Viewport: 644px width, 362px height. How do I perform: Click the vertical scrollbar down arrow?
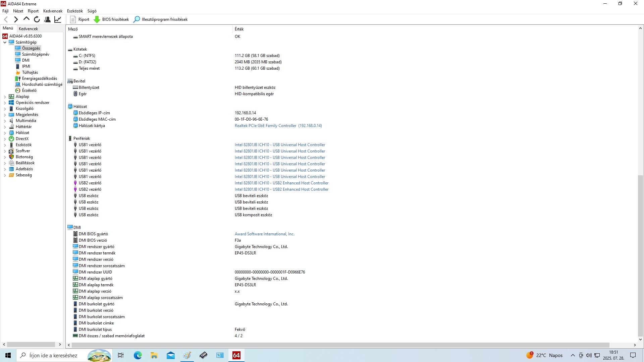[x=640, y=339]
